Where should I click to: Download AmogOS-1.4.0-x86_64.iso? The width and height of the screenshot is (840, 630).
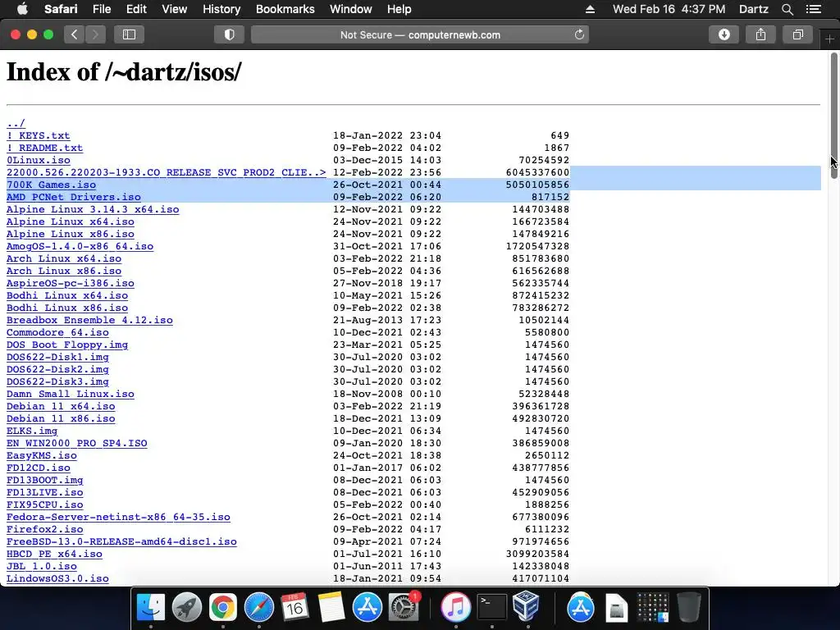coord(80,246)
